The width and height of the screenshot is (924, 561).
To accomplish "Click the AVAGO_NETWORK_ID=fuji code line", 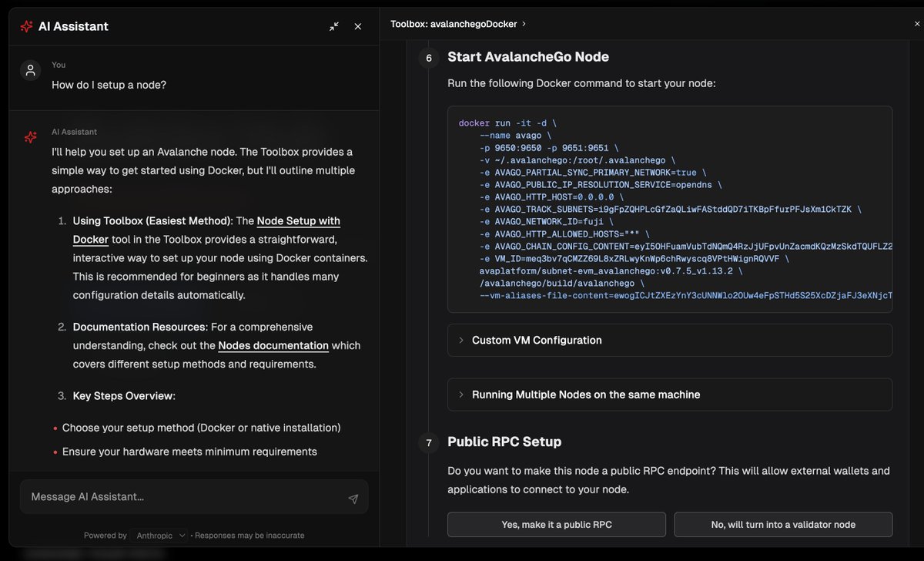I will tap(547, 221).
